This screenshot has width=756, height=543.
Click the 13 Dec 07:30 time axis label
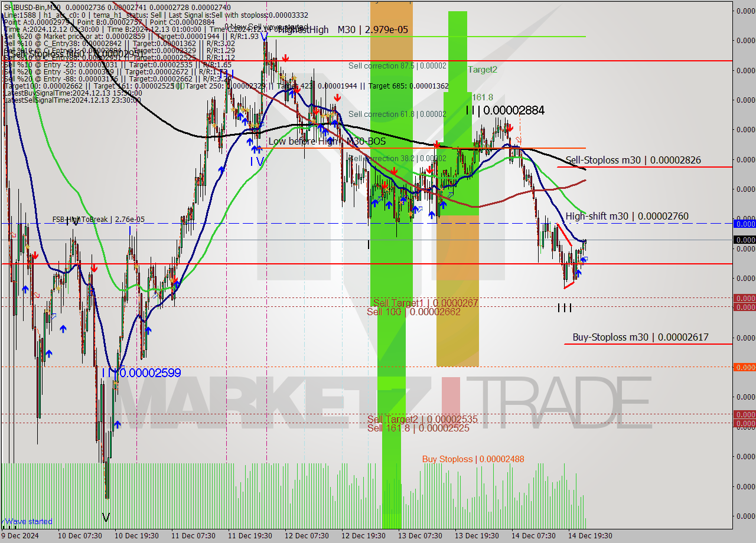point(421,536)
